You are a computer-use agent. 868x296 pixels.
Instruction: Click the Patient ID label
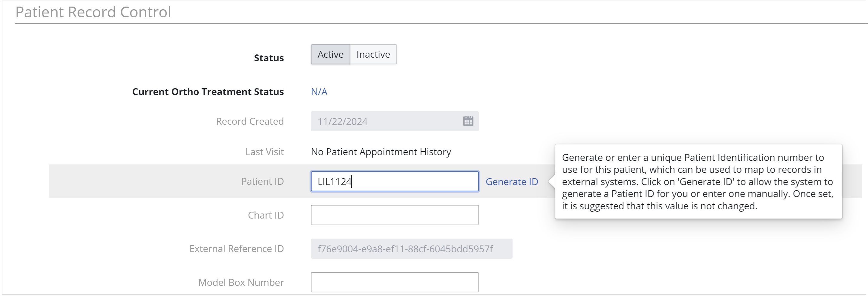[x=262, y=181]
